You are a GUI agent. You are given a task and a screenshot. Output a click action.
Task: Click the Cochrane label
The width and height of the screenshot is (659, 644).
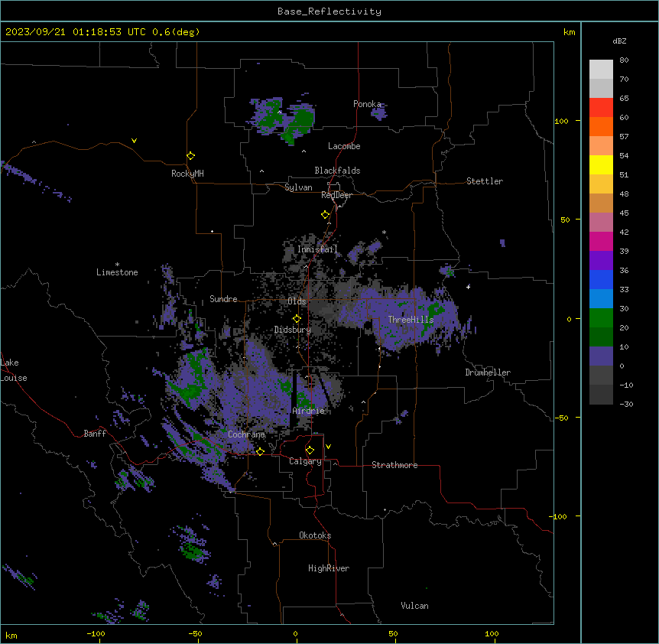246,434
